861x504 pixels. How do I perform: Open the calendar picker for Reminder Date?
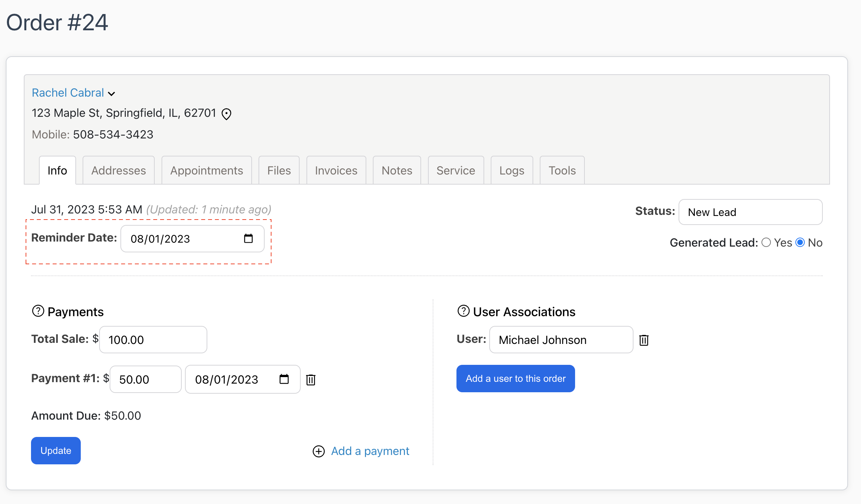tap(248, 238)
